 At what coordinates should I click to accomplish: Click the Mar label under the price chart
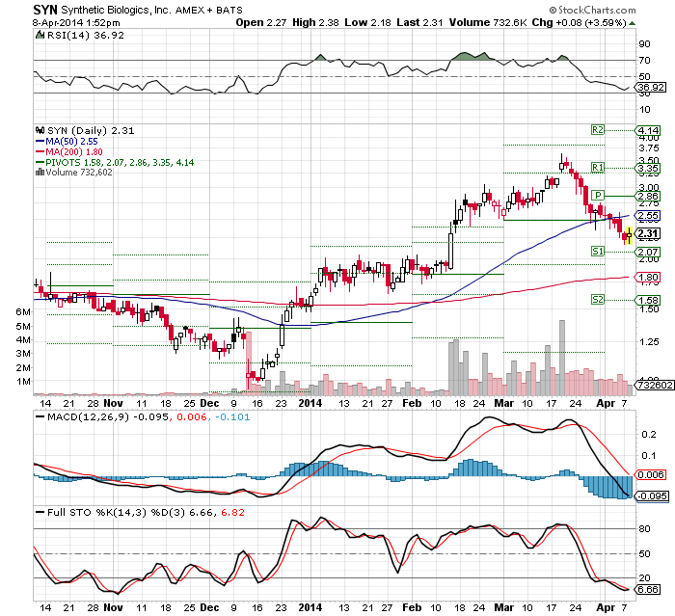pos(503,403)
